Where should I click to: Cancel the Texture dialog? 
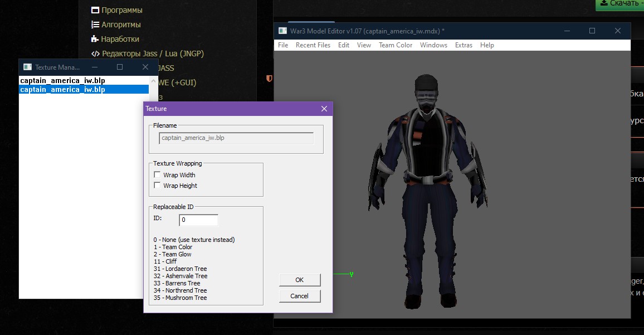[x=299, y=296]
